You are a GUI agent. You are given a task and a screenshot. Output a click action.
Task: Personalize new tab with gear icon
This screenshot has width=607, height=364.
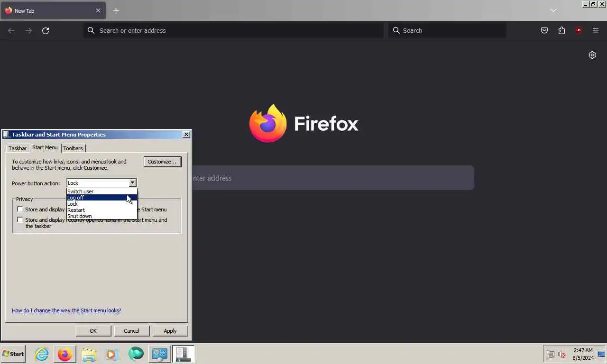[592, 55]
